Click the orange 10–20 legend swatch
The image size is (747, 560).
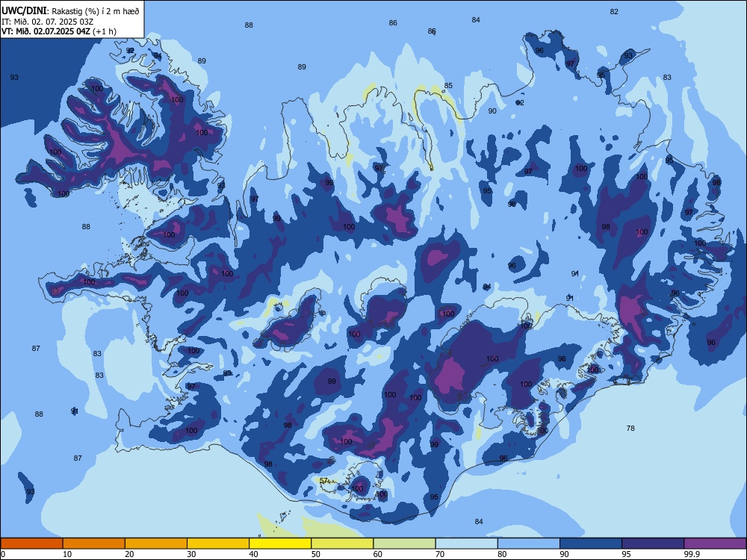(x=94, y=544)
